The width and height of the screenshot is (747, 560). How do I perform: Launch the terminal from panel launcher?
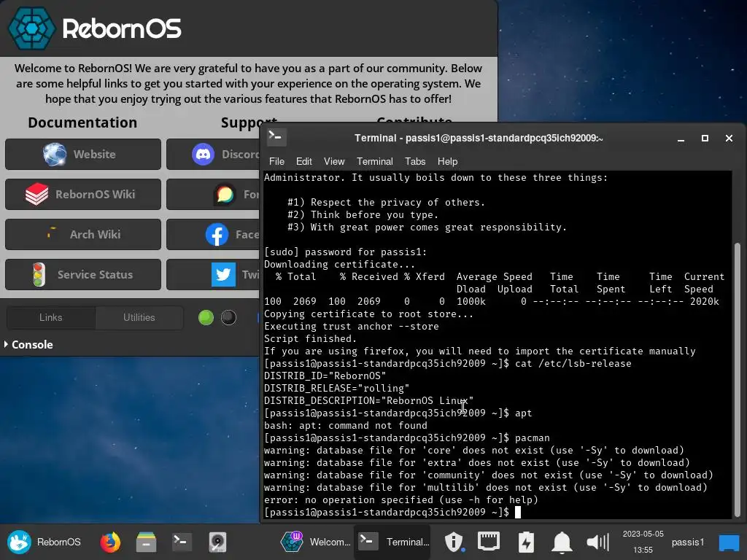coord(182,542)
